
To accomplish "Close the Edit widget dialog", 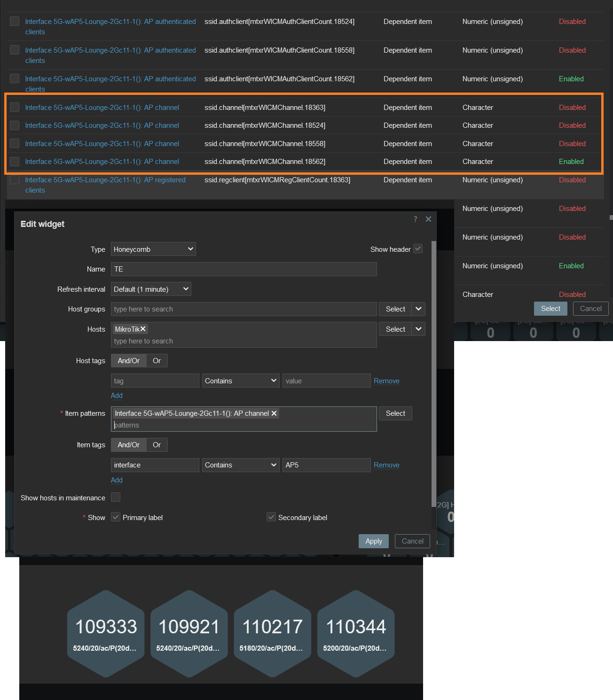I will click(x=428, y=219).
